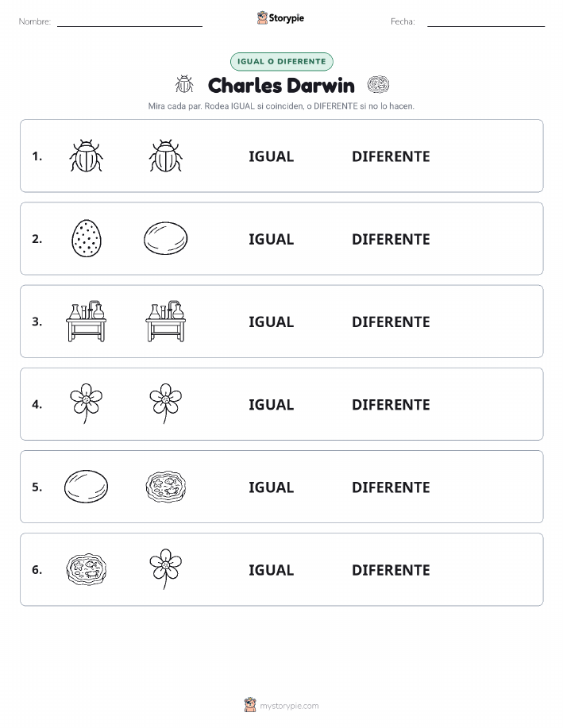This screenshot has width=563, height=728.
Task: Click the first beetle in row 1
Action: [86, 156]
